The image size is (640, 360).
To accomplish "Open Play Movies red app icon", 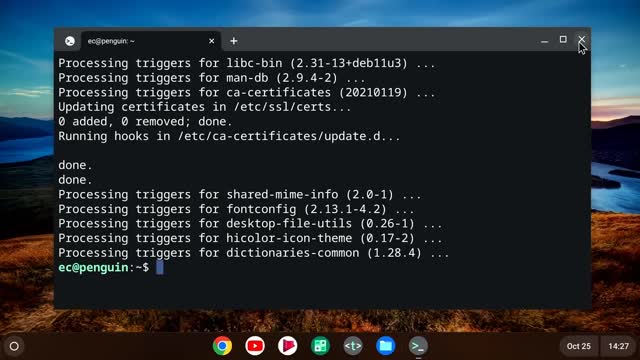I will pyautogui.click(x=288, y=346).
